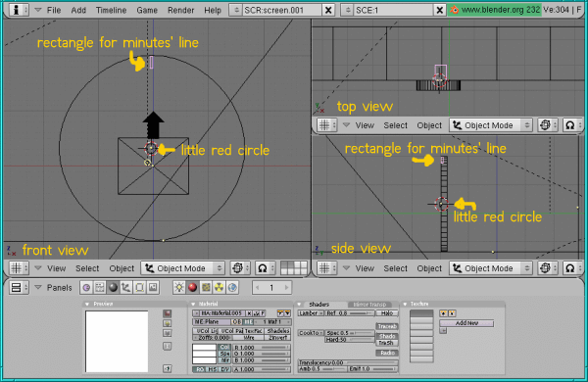The image size is (588, 382).
Task: Enable the Halo material toggle
Action: (x=387, y=313)
